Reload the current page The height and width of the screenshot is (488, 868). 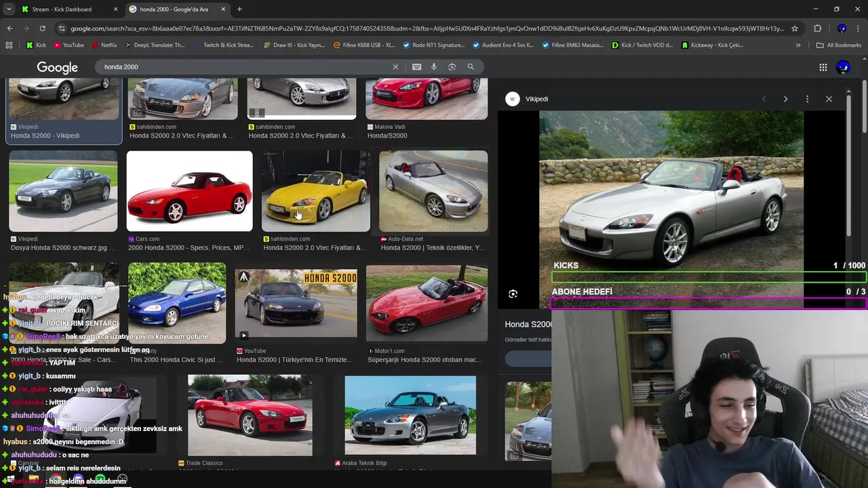click(42, 28)
